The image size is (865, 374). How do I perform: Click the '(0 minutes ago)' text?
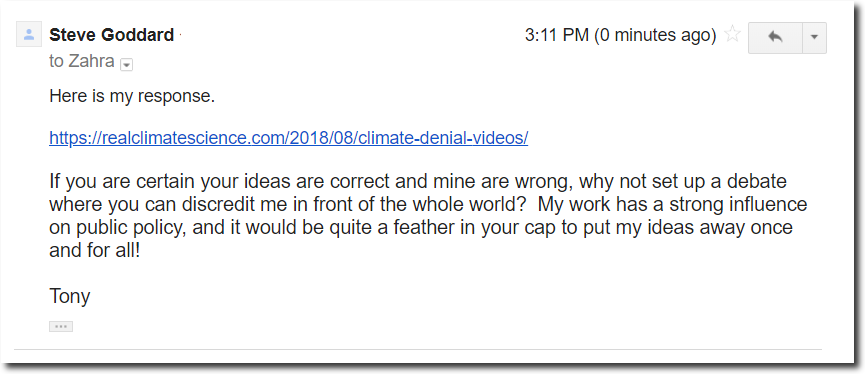point(655,35)
